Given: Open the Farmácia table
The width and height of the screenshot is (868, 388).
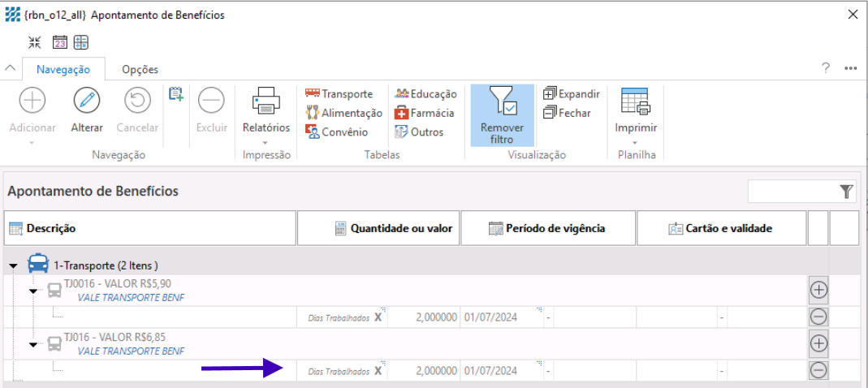Looking at the screenshot, I should [x=425, y=114].
